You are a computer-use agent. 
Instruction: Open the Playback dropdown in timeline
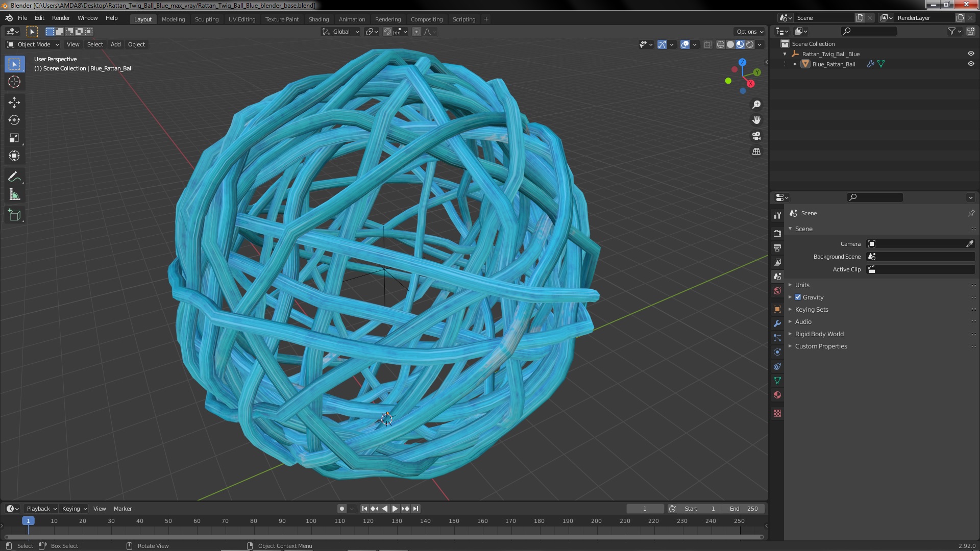(x=41, y=509)
